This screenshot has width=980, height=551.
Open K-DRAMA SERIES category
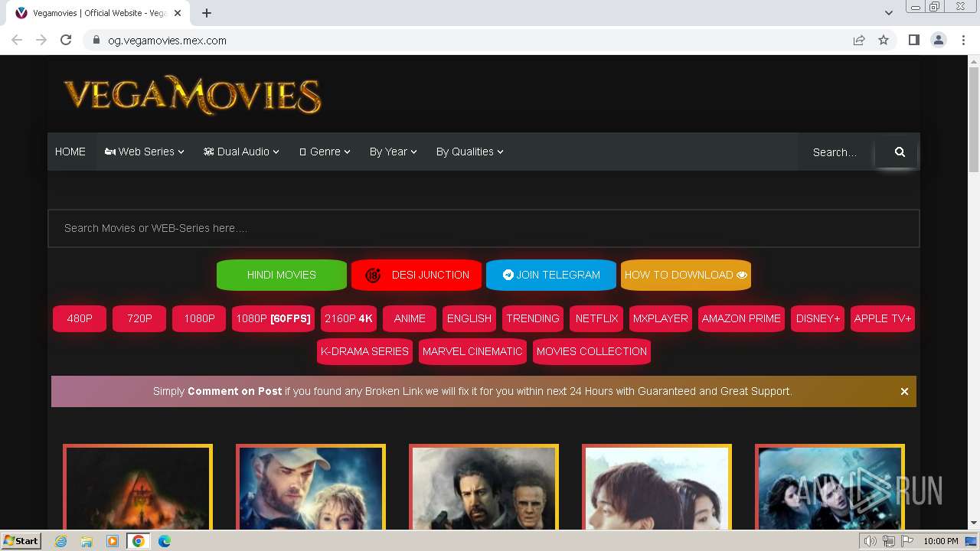point(364,351)
